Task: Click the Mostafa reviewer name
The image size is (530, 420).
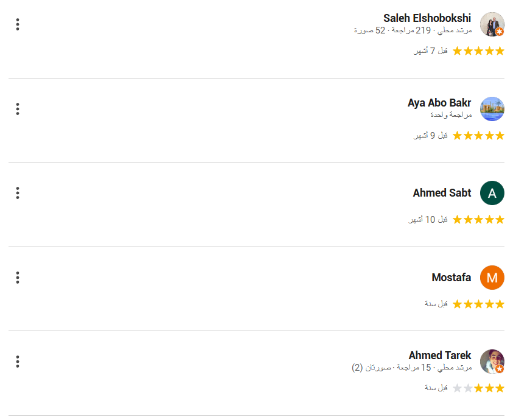Action: click(x=451, y=278)
